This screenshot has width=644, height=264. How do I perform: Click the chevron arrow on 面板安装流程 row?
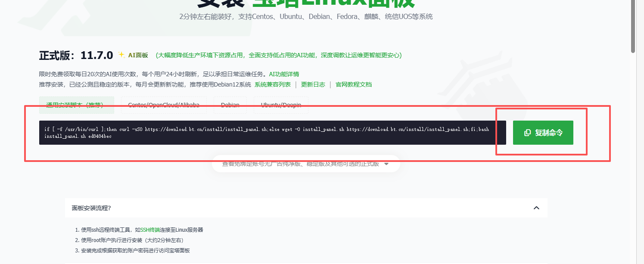tap(536, 208)
